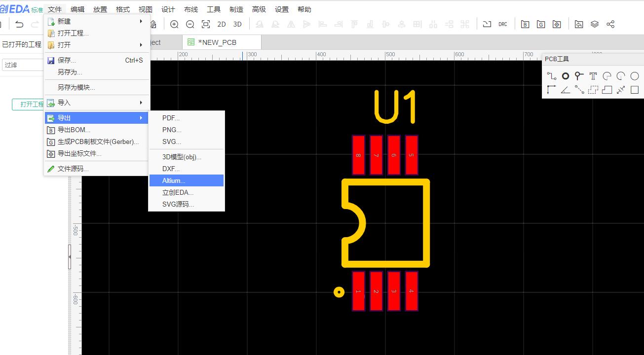Select the canvas origin tool in PCB tools
644x355 pixels.
pyautogui.click(x=552, y=90)
